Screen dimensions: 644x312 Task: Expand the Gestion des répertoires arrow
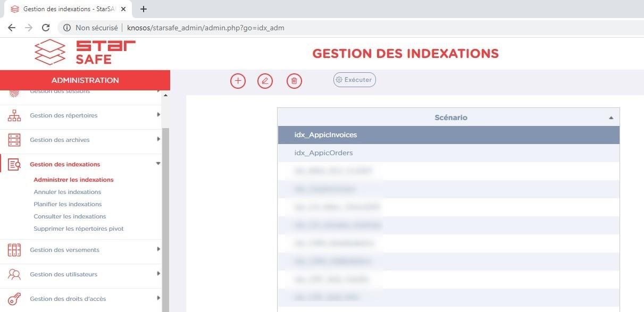click(158, 115)
